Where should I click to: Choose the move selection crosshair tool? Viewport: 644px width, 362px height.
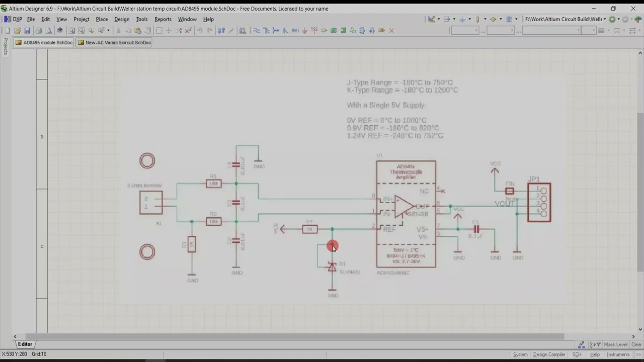click(169, 31)
